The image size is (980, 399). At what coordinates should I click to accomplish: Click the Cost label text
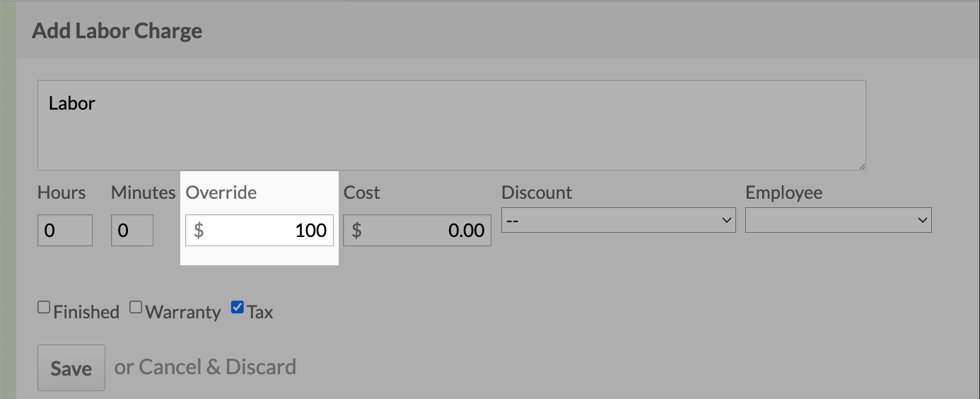[361, 193]
